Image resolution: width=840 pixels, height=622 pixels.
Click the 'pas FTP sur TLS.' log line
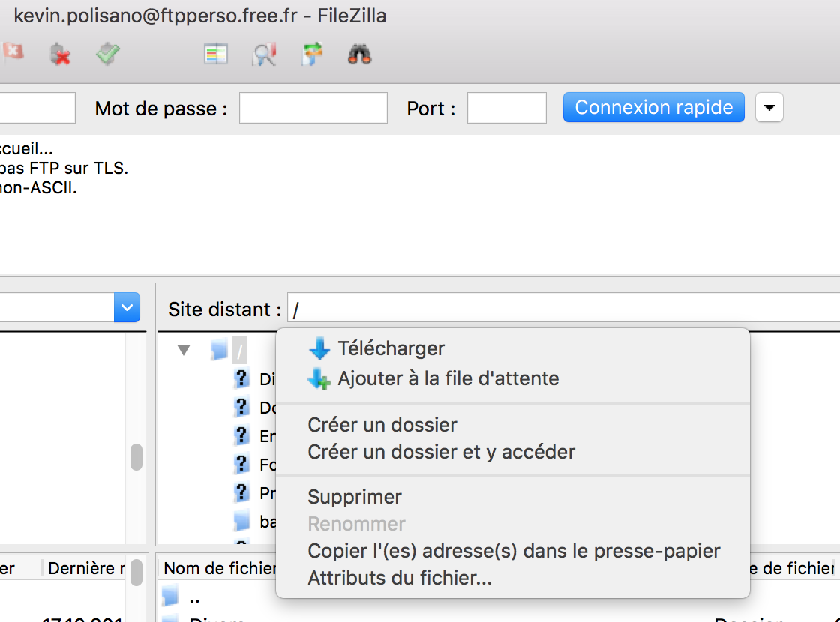click(x=64, y=168)
